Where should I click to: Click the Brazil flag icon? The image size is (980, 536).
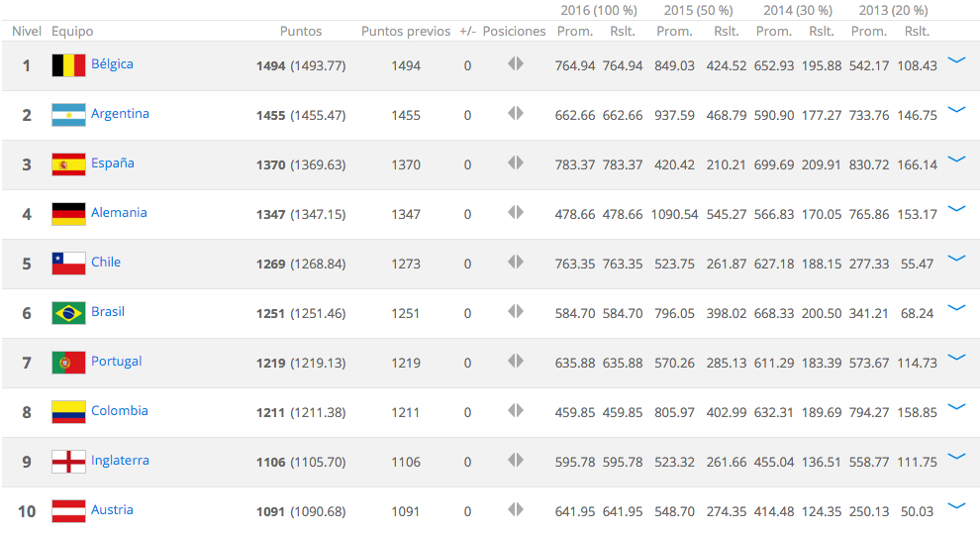[68, 313]
